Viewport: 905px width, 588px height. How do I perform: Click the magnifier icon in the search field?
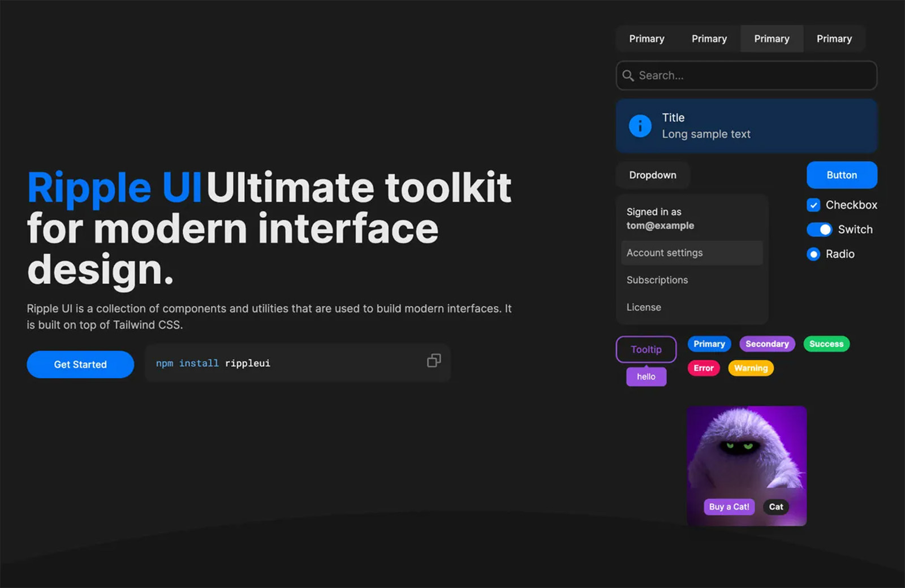628,76
